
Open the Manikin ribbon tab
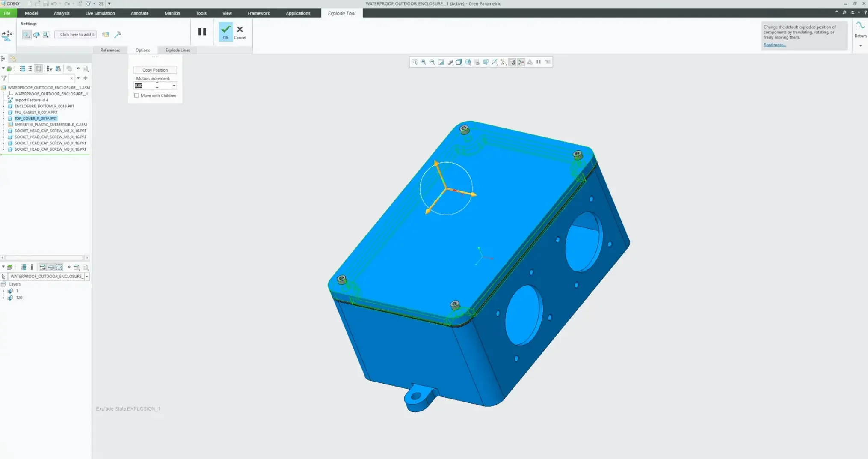click(172, 13)
